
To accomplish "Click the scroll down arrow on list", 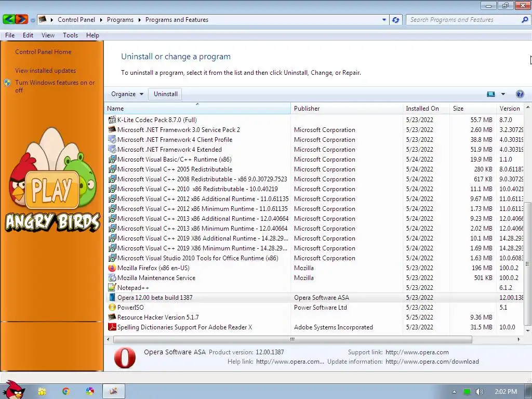I will point(528,330).
